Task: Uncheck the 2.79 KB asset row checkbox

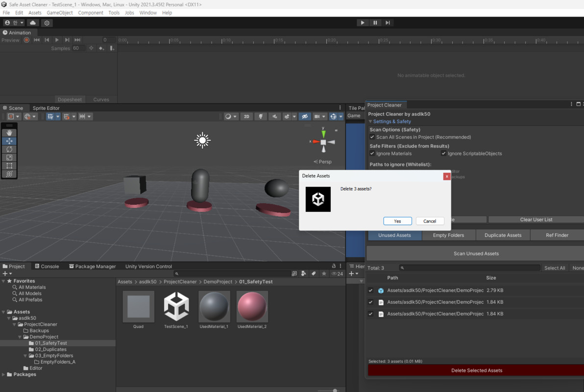Action: tap(370, 290)
